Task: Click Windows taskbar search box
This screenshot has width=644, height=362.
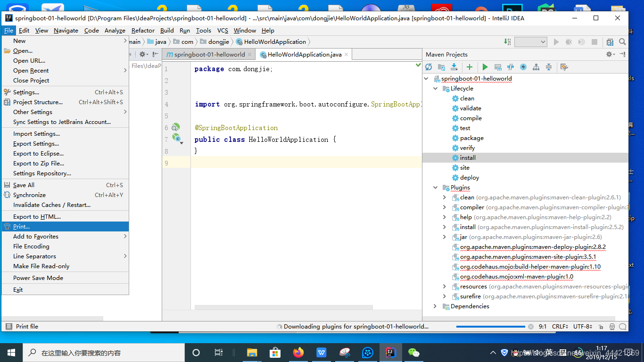Action: tap(104, 353)
